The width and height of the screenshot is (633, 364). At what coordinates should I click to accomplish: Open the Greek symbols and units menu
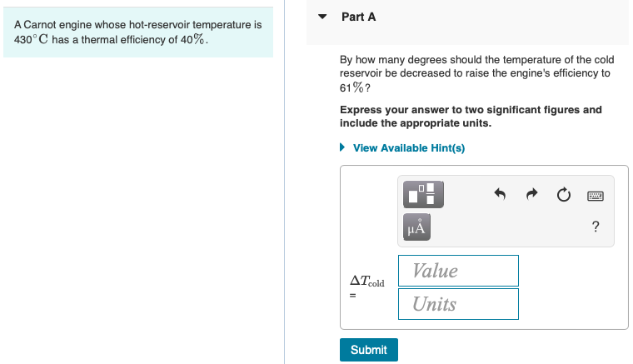click(416, 225)
